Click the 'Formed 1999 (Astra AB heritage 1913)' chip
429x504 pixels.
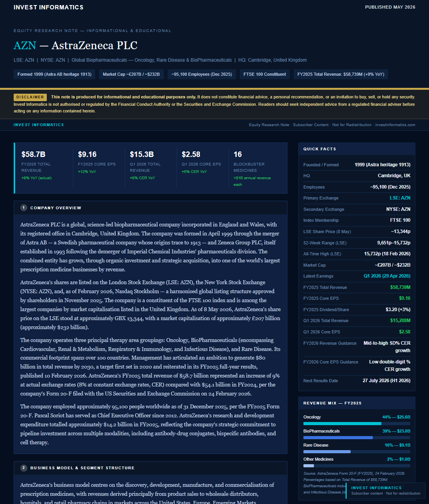[54, 74]
